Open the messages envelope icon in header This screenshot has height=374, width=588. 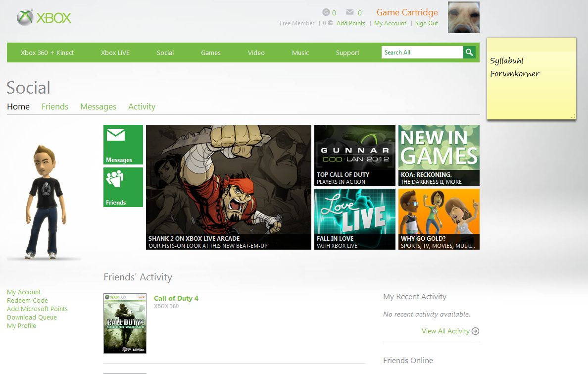[350, 12]
